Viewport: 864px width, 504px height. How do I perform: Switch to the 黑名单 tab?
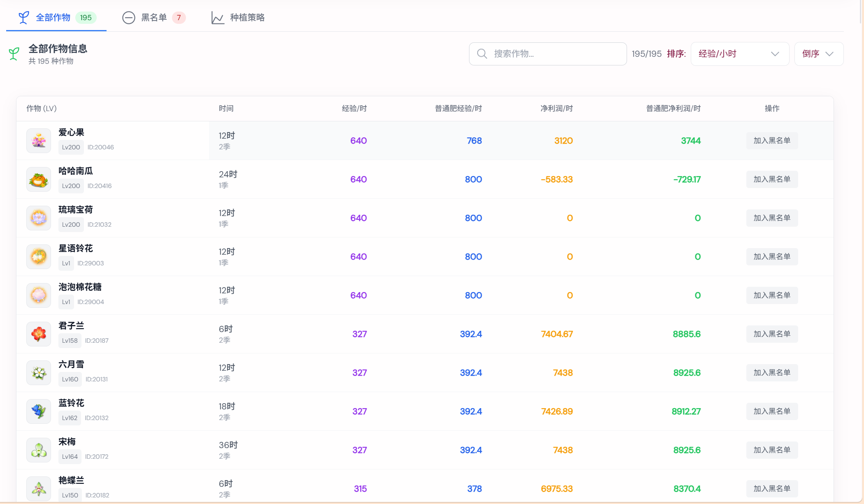click(x=154, y=18)
